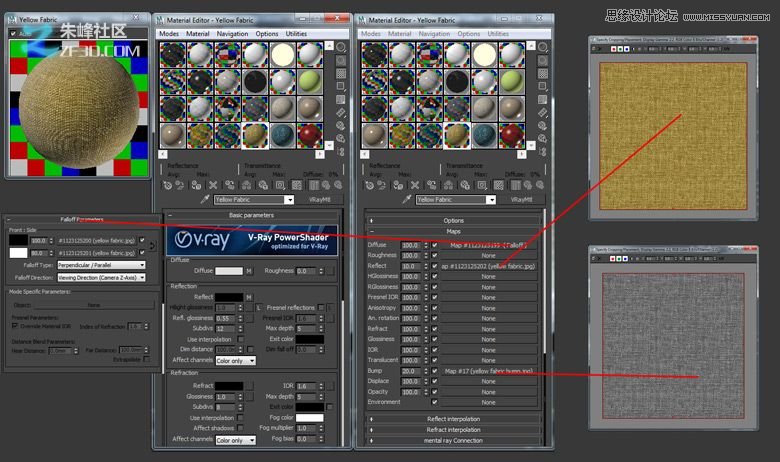
Task: Open Utilities menu in Maps editor window
Action: pos(498,34)
